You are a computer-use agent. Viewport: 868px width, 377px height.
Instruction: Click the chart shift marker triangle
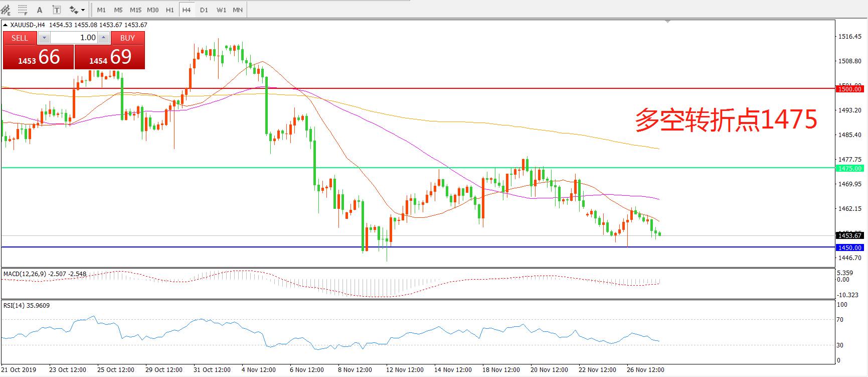click(x=667, y=22)
